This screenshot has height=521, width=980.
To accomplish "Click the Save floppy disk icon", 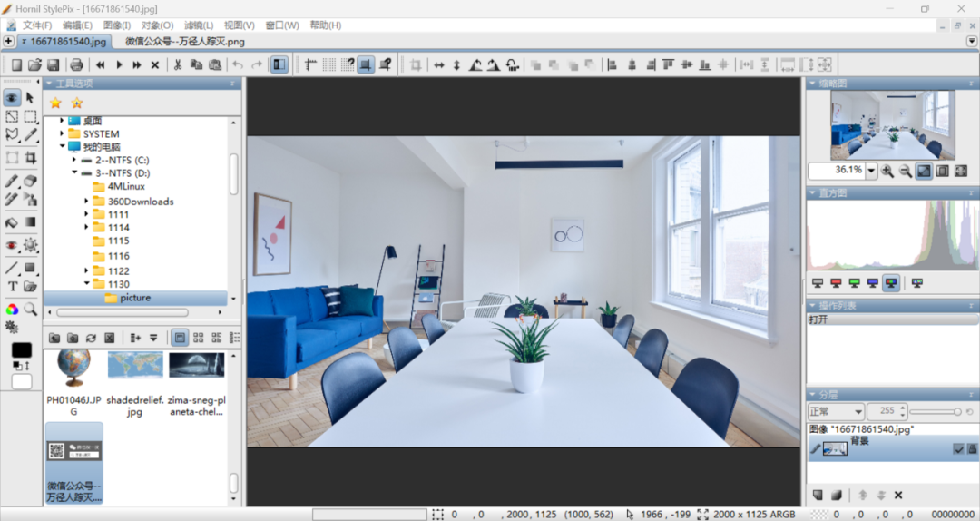I will pyautogui.click(x=54, y=64).
